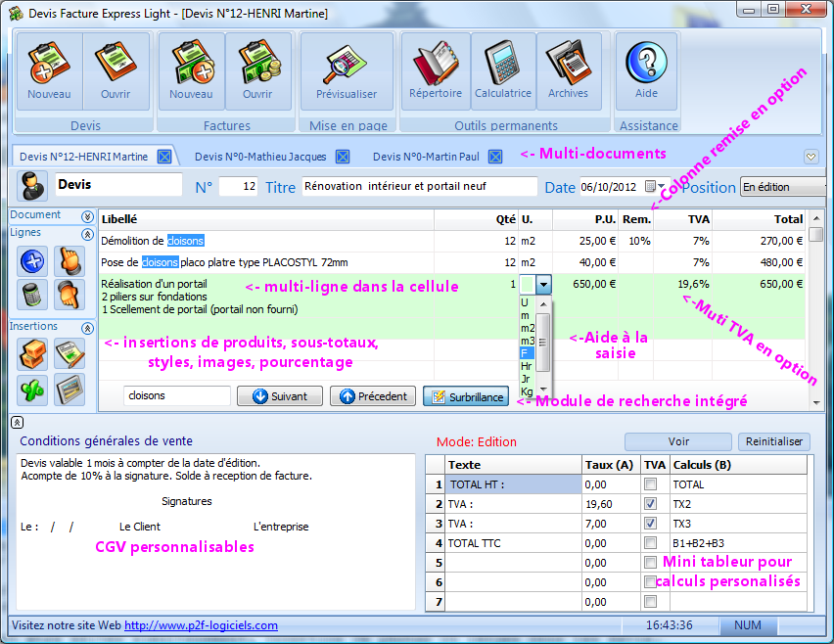Click the Voir button

click(x=678, y=441)
